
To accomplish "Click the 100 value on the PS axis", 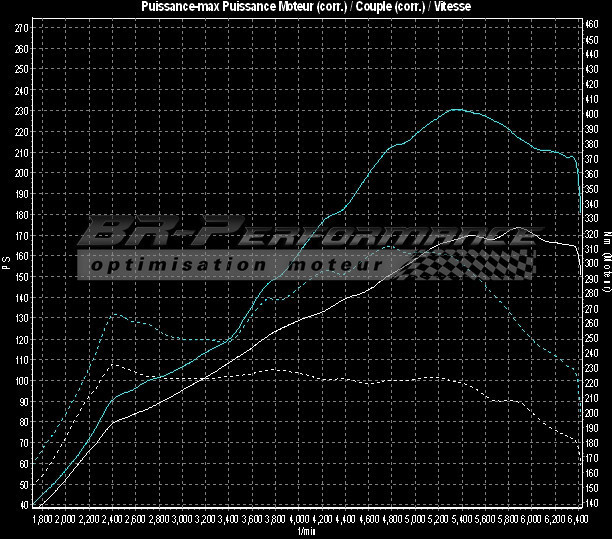I will pos(20,381).
